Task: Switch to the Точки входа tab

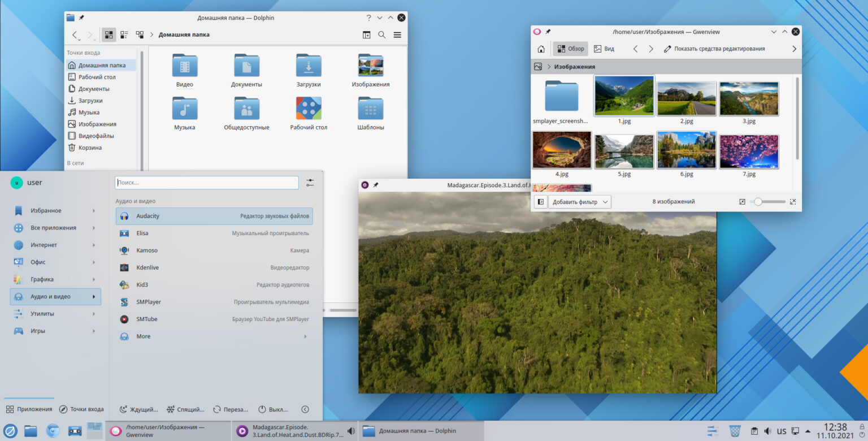Action: (x=81, y=409)
